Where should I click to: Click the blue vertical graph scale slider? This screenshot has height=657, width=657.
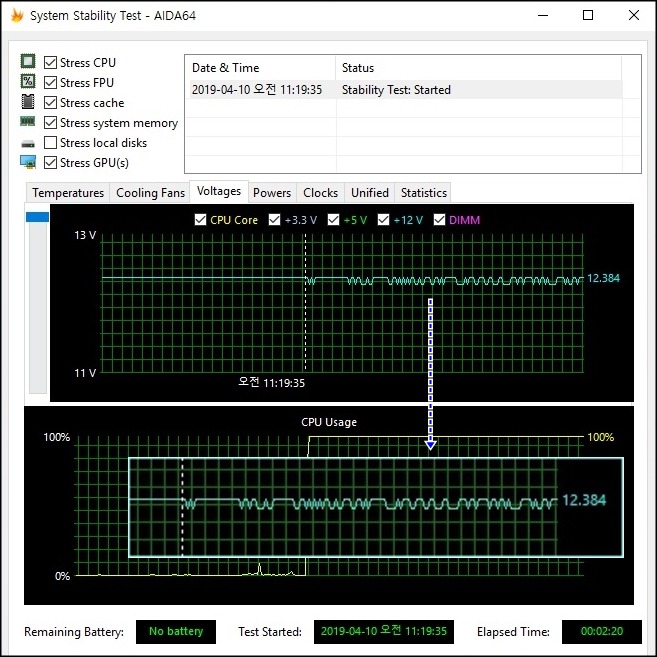pos(37,217)
